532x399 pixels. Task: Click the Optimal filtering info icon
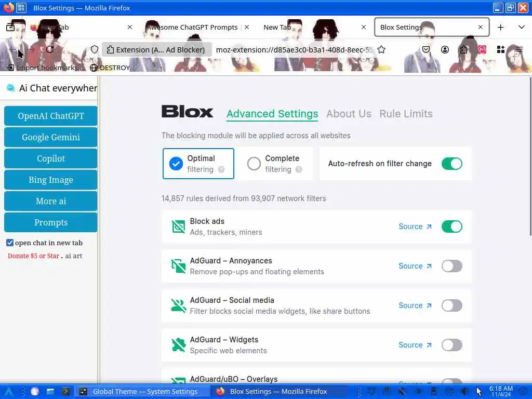point(221,169)
